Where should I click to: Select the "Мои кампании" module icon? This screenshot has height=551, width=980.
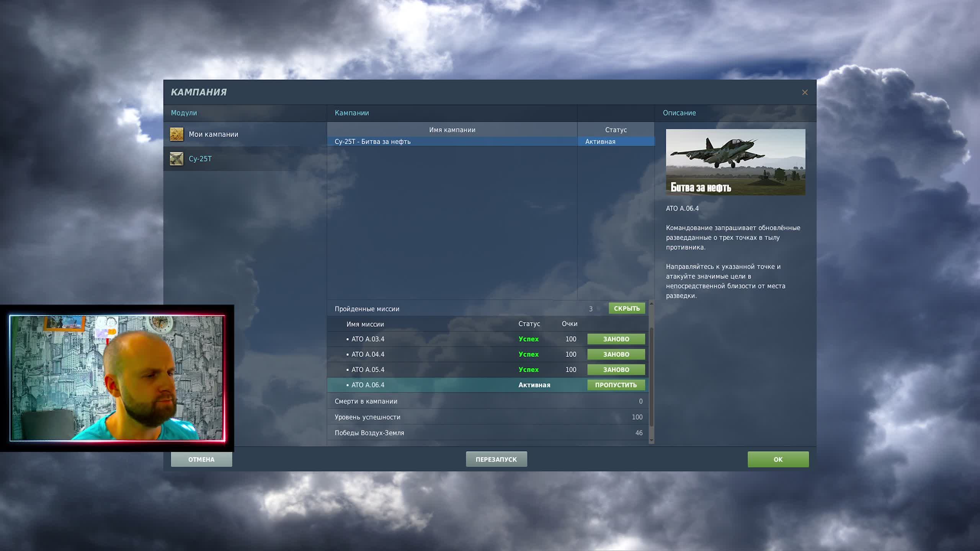[177, 135]
